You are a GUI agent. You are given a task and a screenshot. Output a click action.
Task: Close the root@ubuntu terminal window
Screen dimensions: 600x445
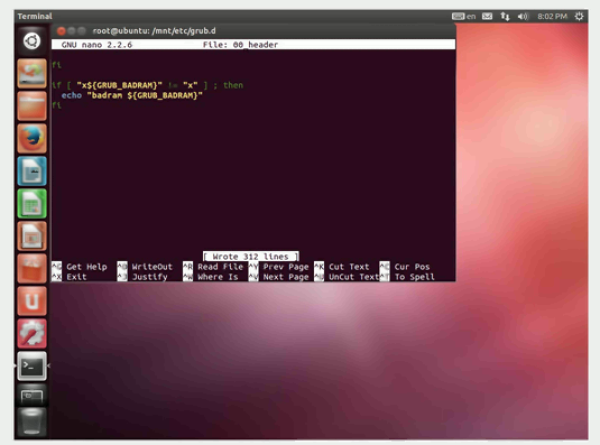(x=61, y=32)
